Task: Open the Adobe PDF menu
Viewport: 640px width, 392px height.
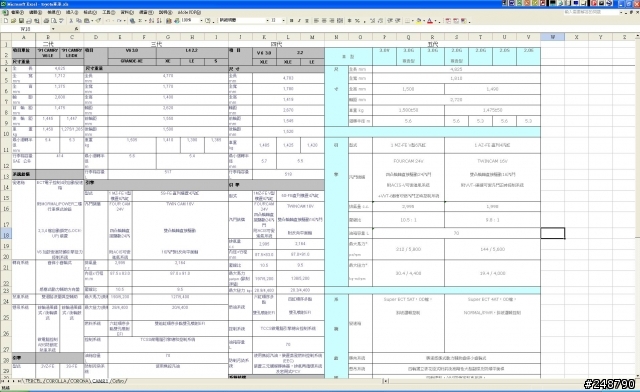Action: [x=189, y=12]
